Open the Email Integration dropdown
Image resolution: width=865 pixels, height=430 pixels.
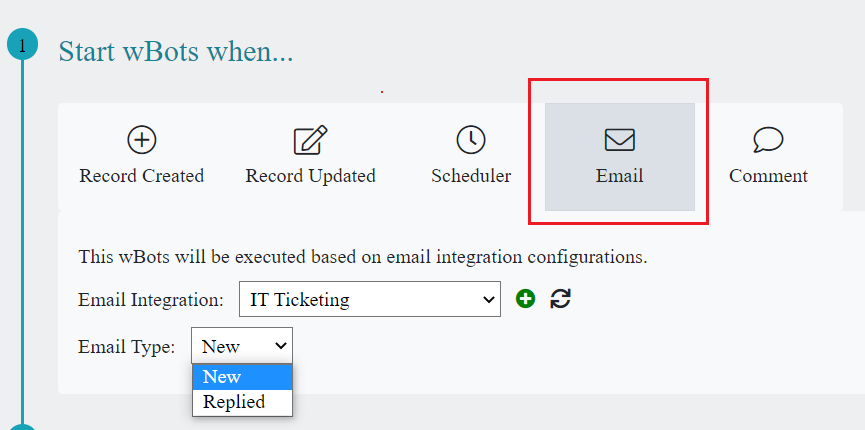tap(369, 298)
